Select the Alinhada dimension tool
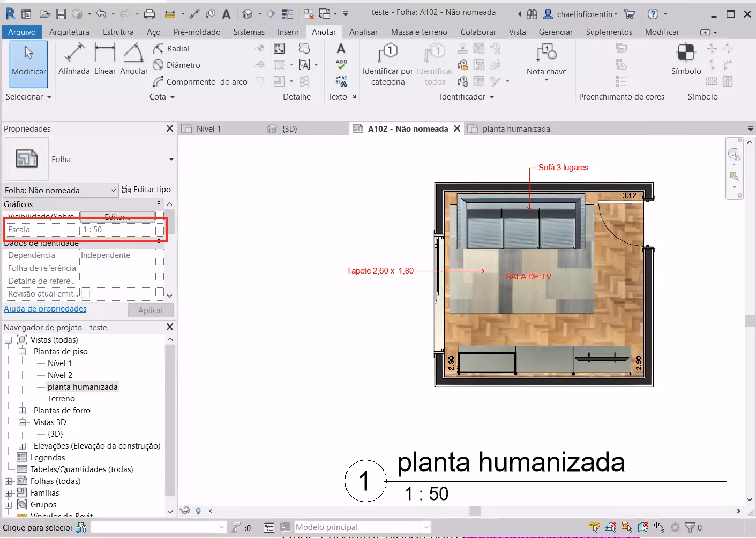 pyautogui.click(x=74, y=60)
